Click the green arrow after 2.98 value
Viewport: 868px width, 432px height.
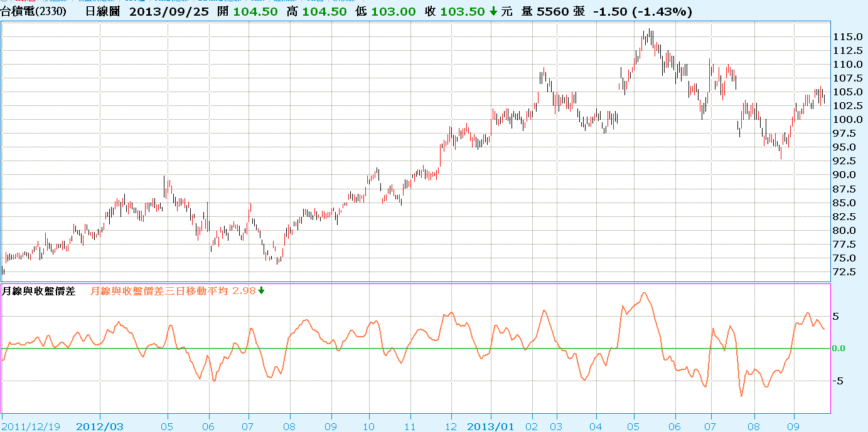click(x=260, y=290)
